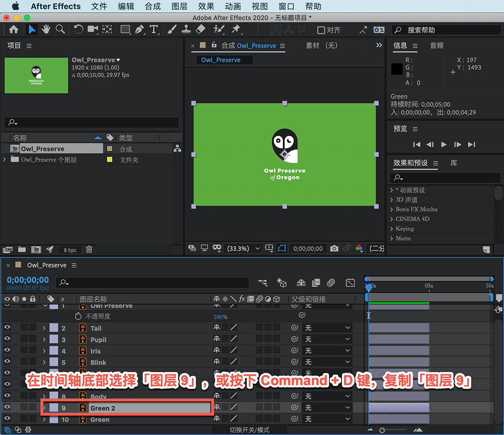Screen dimensions: 504x435
Task: Expand the Boris FX Mocha category
Action: [392, 209]
